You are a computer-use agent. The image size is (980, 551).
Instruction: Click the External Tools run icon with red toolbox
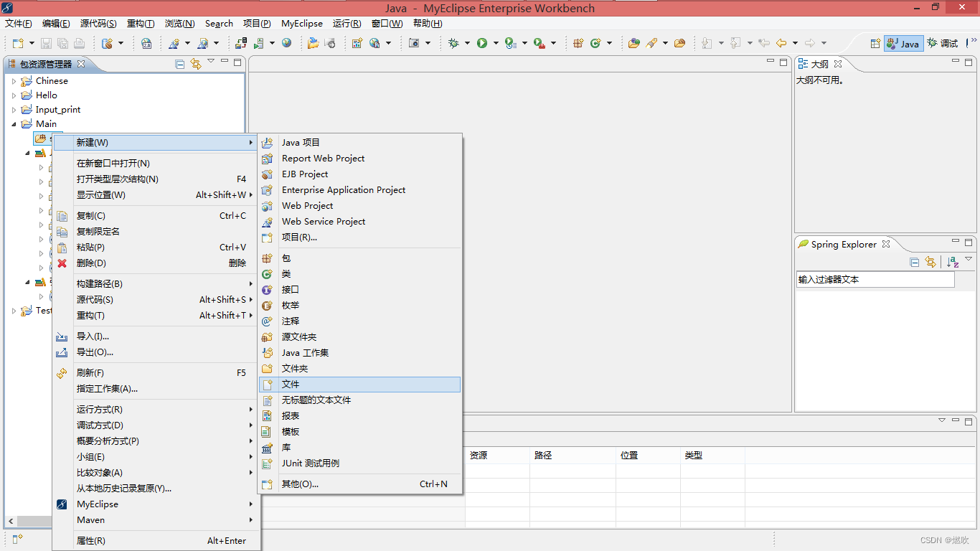[x=539, y=43]
